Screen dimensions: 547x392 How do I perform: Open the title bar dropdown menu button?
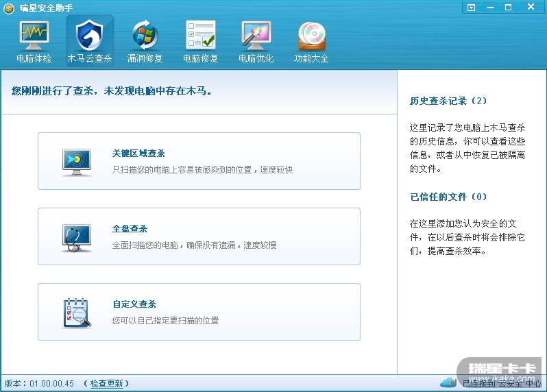pyautogui.click(x=472, y=8)
